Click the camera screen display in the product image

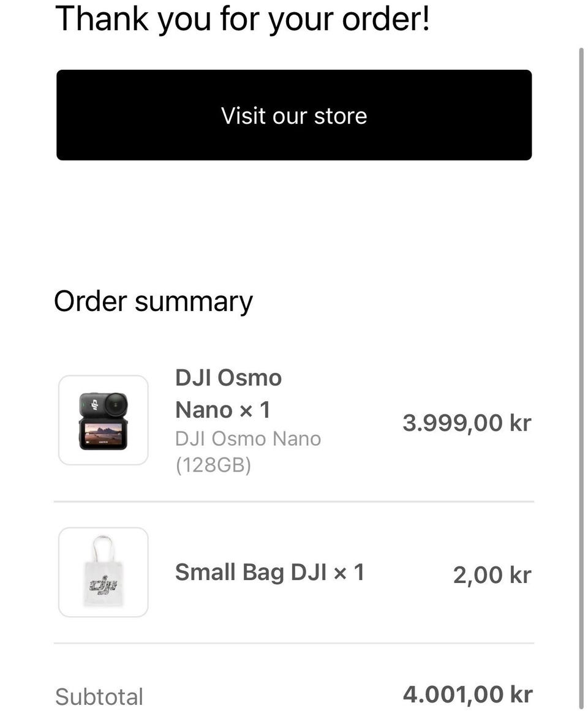[103, 434]
